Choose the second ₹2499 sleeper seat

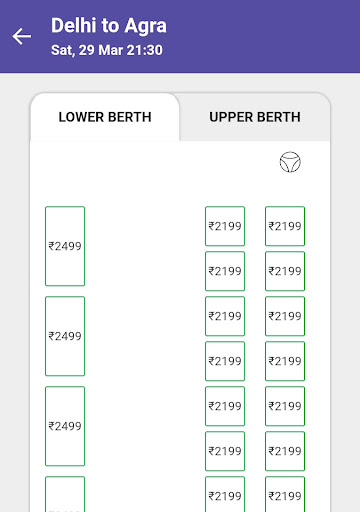tap(65, 336)
